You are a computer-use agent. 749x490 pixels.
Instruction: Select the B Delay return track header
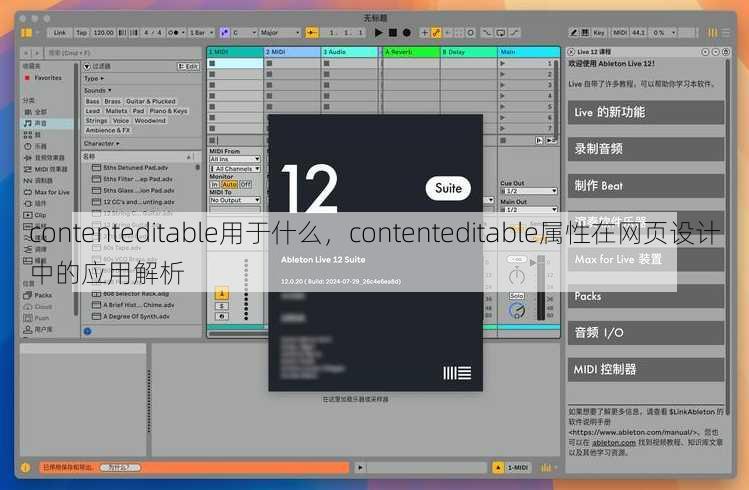pyautogui.click(x=469, y=52)
